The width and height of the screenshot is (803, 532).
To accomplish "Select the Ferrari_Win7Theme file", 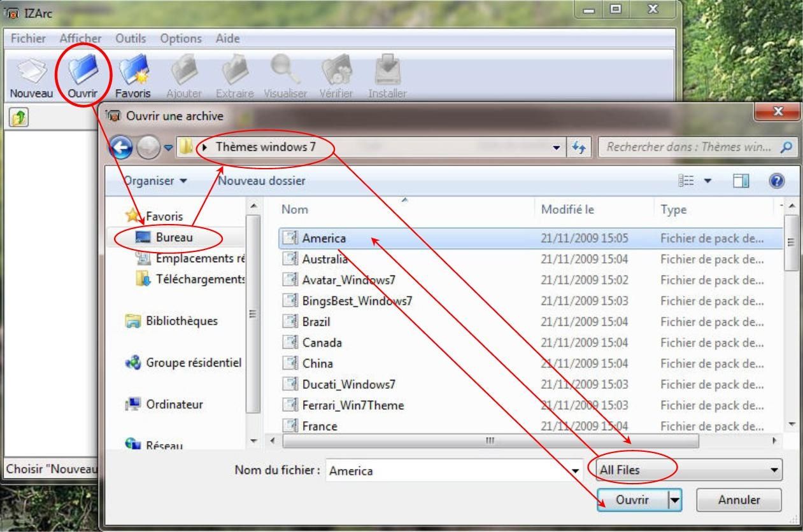I will click(530, 405).
